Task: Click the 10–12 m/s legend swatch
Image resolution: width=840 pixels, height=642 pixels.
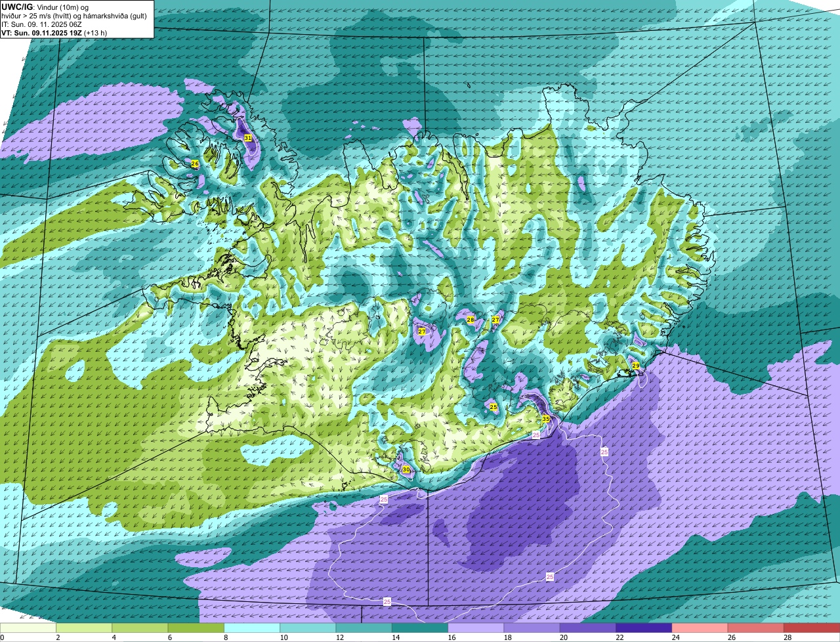Action: [308, 628]
